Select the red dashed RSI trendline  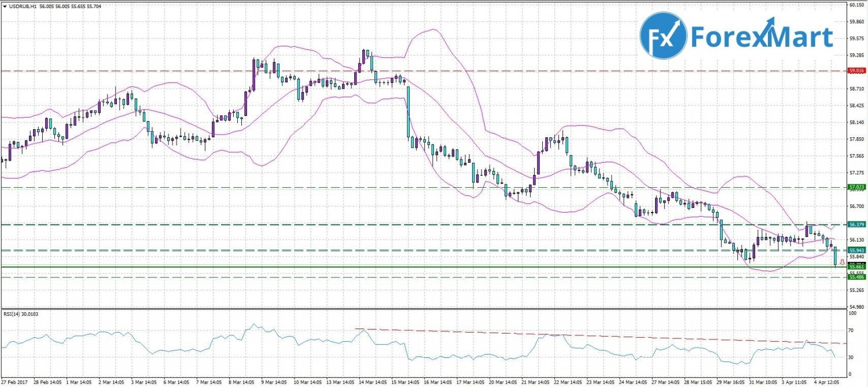point(579,335)
